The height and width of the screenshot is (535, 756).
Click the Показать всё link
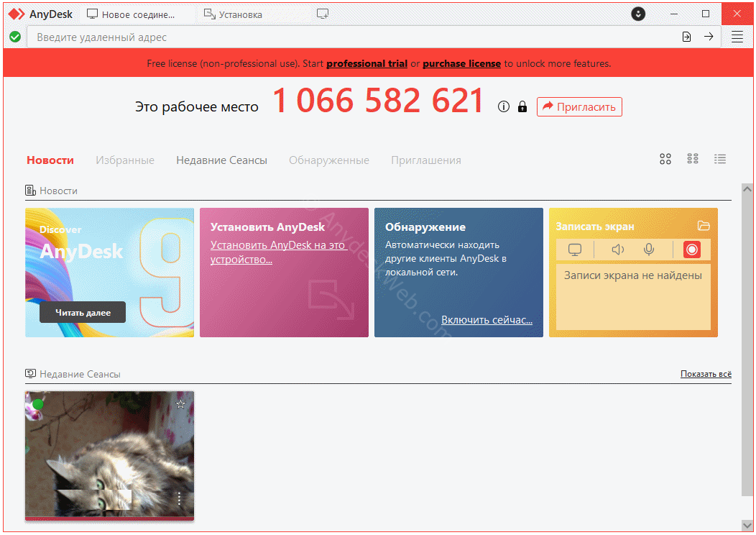coord(706,374)
